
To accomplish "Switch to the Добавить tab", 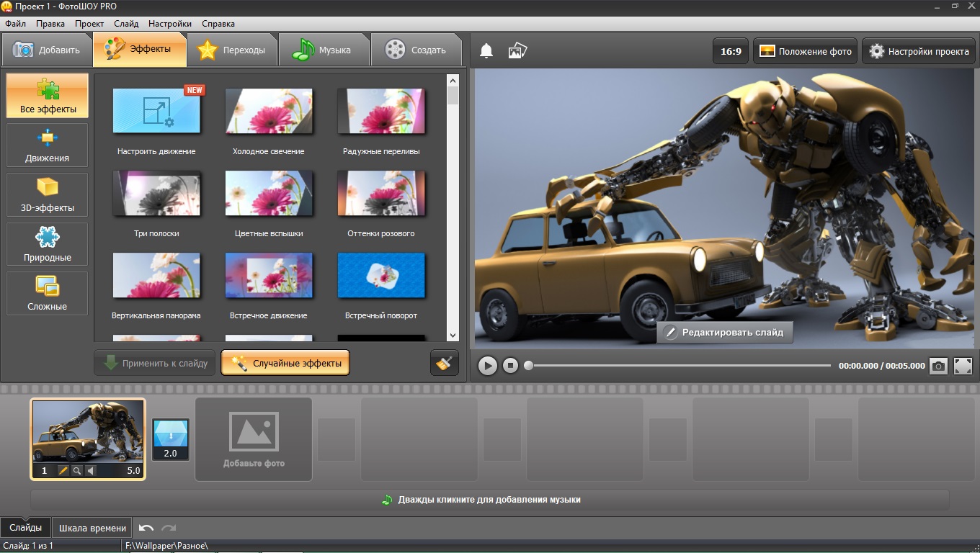I will point(47,50).
